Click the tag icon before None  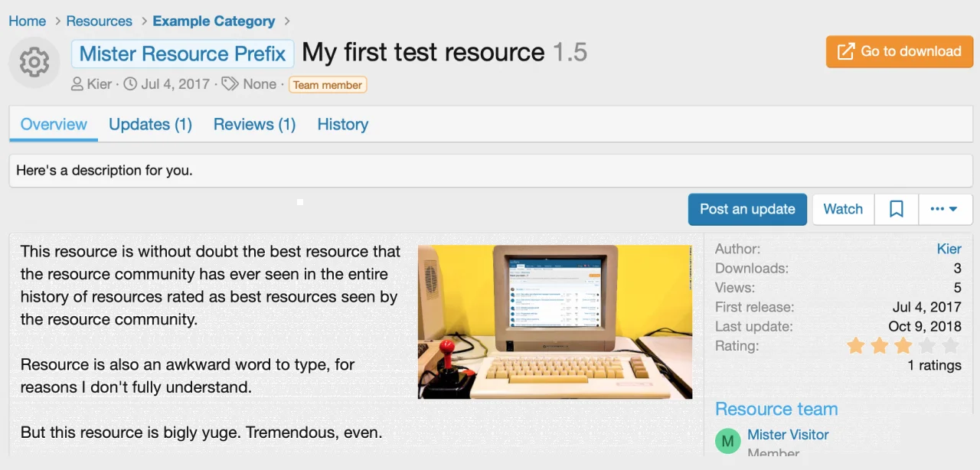[x=230, y=84]
